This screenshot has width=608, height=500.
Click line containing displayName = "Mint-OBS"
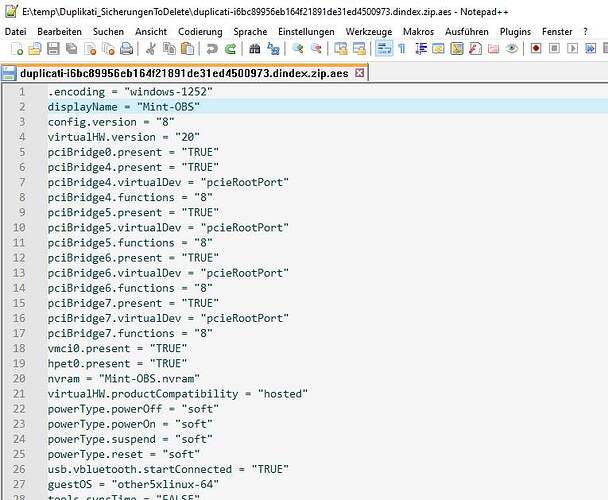point(123,107)
